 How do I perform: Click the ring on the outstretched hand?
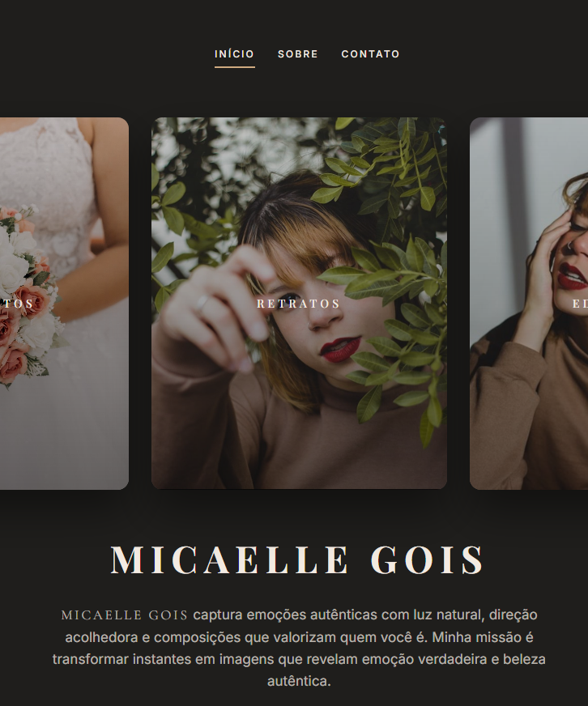(202, 303)
